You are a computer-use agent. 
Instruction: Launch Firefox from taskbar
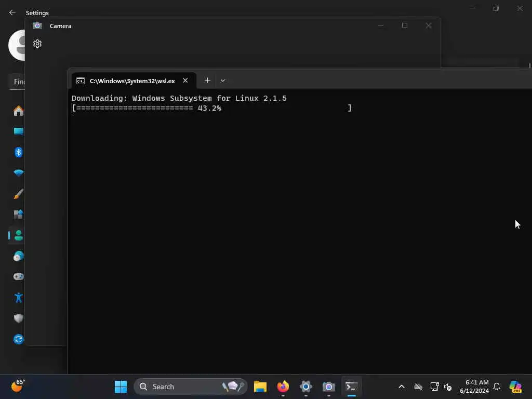coord(283,387)
